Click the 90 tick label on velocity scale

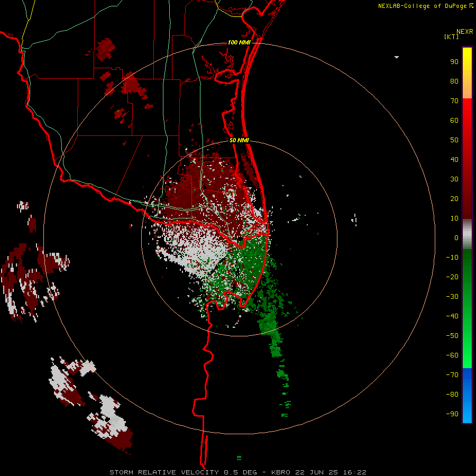tap(454, 62)
